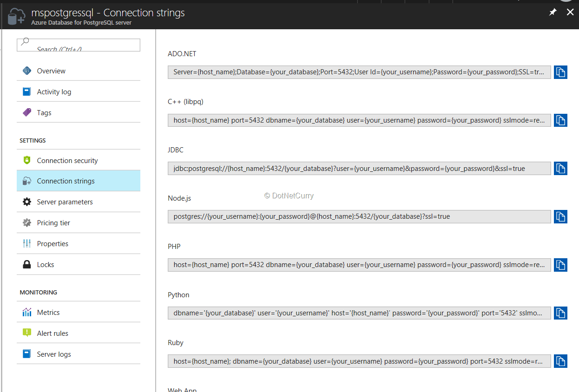Copy the JDBC connection string
Viewport: 579px width, 392px height.
coord(560,168)
